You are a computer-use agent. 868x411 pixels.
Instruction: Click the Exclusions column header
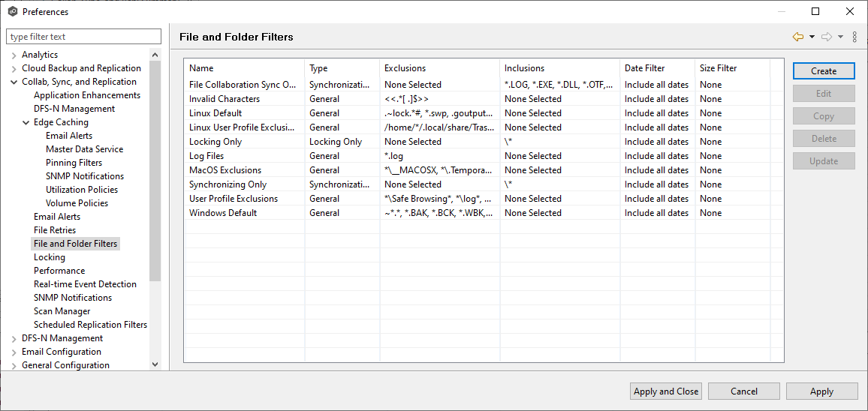(439, 68)
